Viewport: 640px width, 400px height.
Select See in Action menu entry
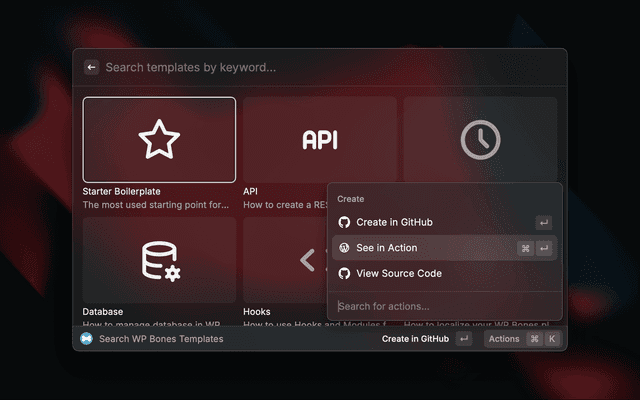tap(387, 248)
